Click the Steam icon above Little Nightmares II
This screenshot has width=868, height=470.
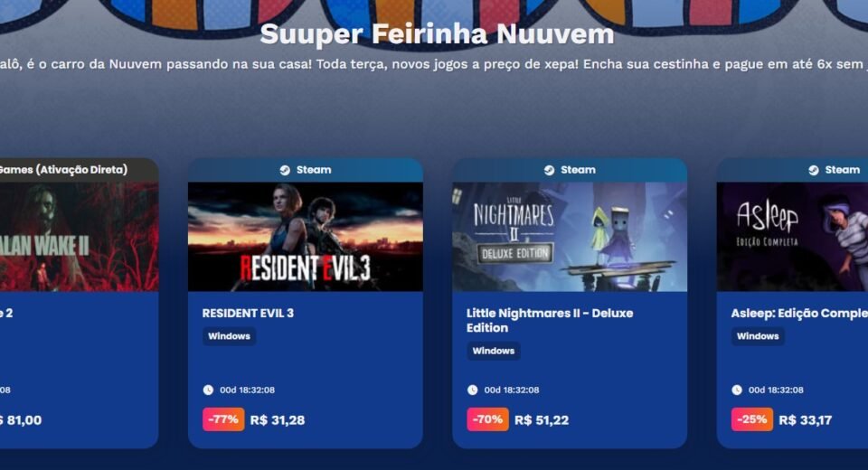[549, 170]
